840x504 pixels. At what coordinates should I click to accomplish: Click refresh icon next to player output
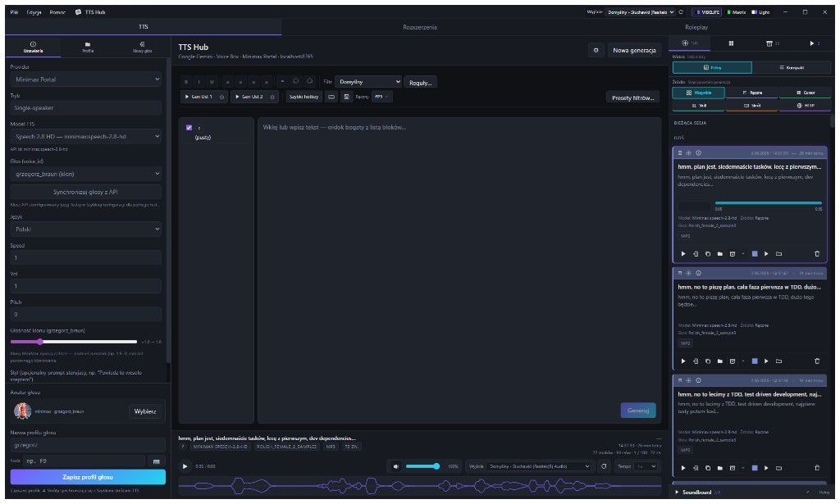pos(604,466)
